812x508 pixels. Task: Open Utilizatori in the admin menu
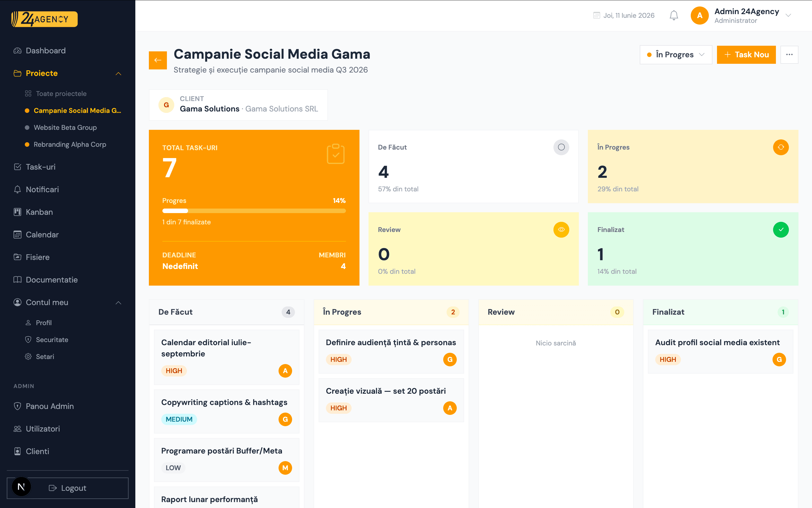(x=67, y=429)
